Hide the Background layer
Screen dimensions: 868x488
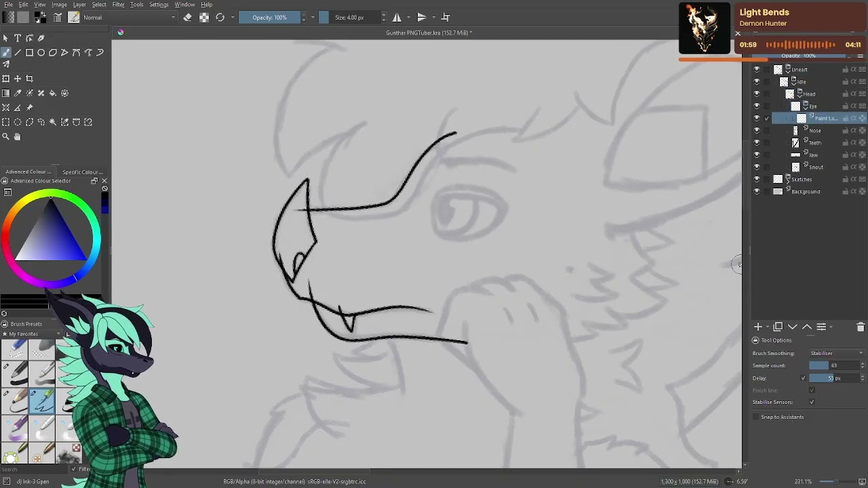[x=757, y=192]
